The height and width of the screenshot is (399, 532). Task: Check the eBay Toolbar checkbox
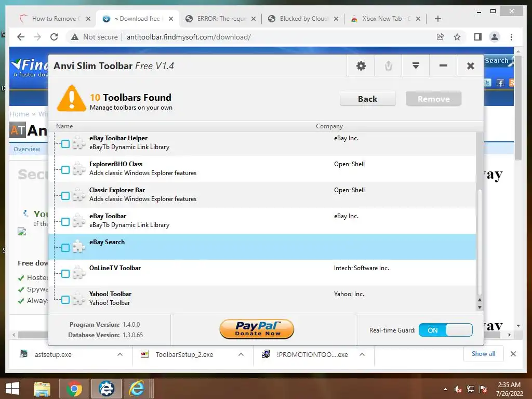pyautogui.click(x=65, y=222)
